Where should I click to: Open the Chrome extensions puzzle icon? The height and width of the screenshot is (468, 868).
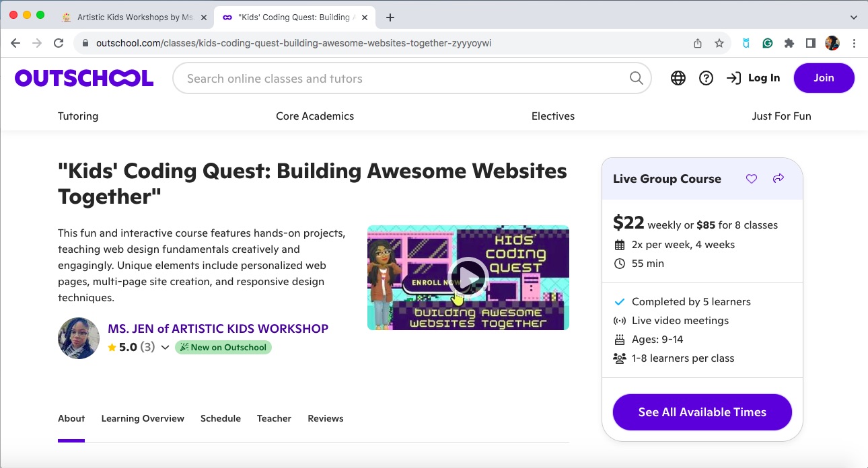point(789,43)
